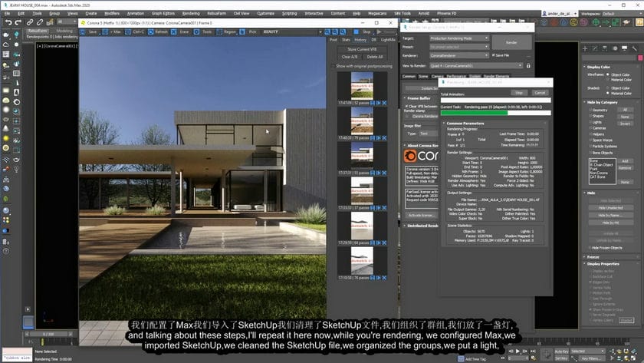Viewport: 644px width, 363px height.
Task: Toggle Geometry hide by category checkbox
Action: point(590,110)
